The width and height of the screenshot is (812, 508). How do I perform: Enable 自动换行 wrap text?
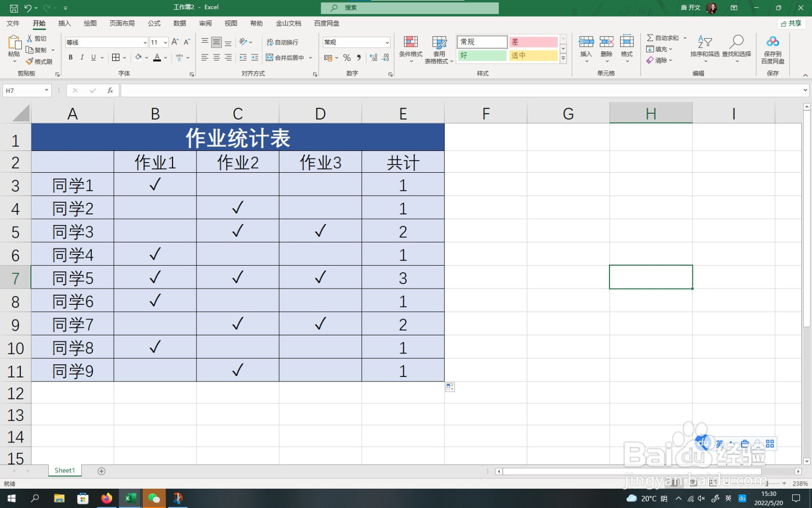point(283,42)
